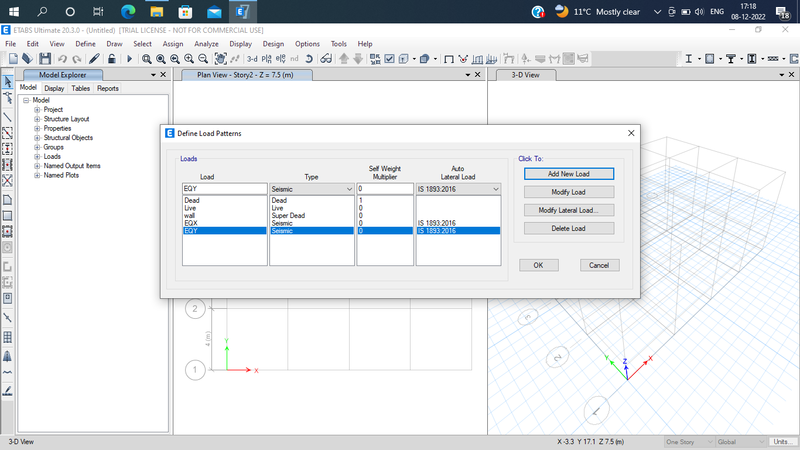Expand the Named Output Items node
This screenshot has width=800, height=450.
tap(37, 166)
